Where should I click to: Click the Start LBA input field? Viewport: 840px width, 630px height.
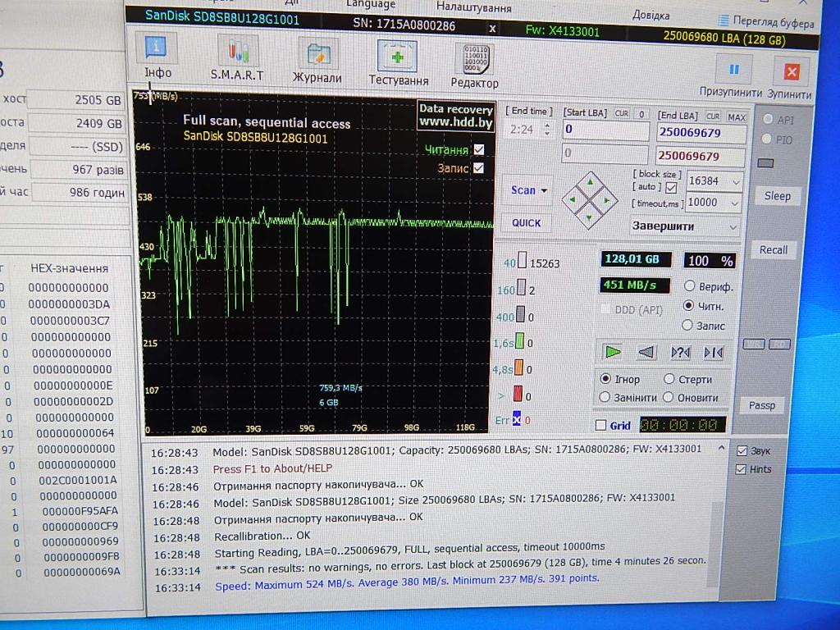click(605, 130)
